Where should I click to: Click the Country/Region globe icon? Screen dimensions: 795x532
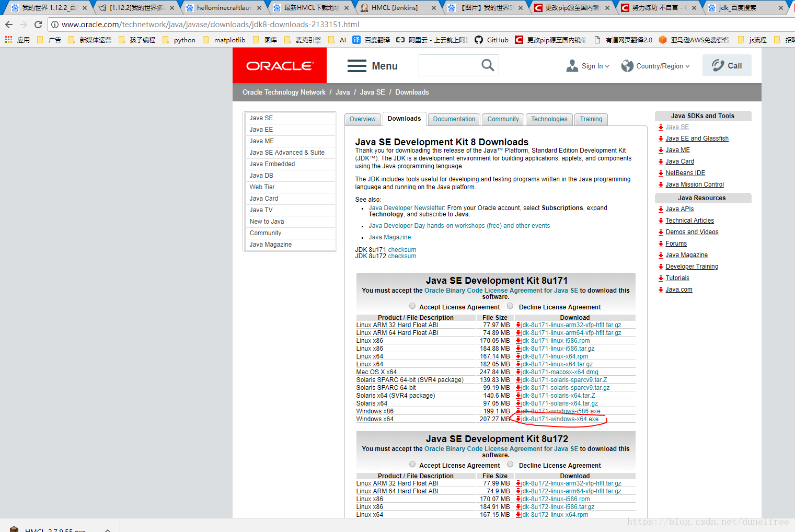627,66
